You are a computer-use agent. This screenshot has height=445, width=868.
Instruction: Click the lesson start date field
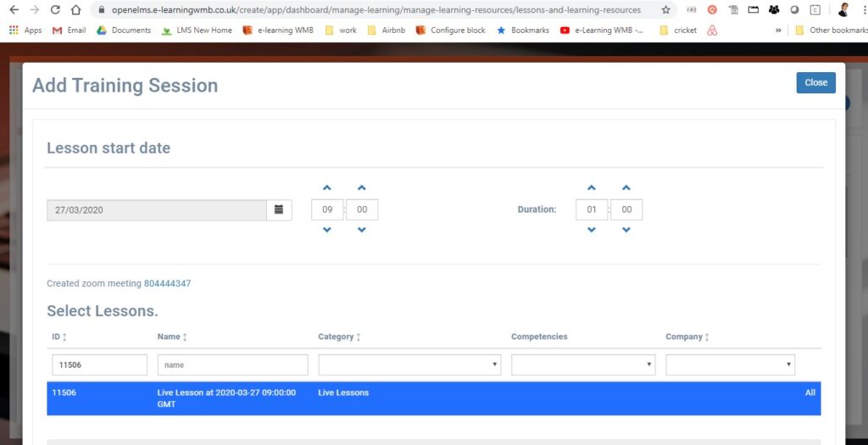tap(157, 210)
